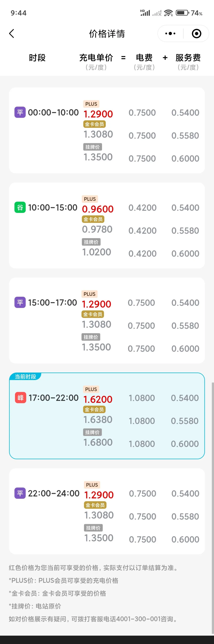Tap the Wi-Fi status bar icon
This screenshot has height=644, width=214.
[x=168, y=13]
